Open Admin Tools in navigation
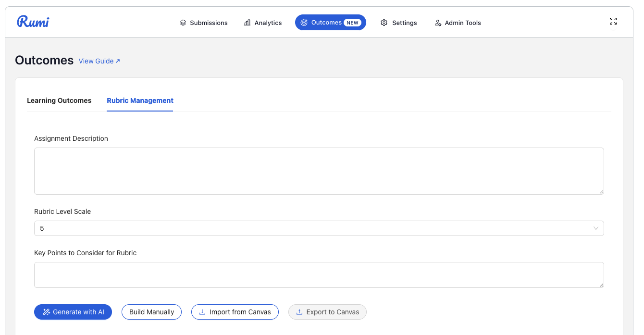The width and height of the screenshot is (644, 335). [458, 23]
